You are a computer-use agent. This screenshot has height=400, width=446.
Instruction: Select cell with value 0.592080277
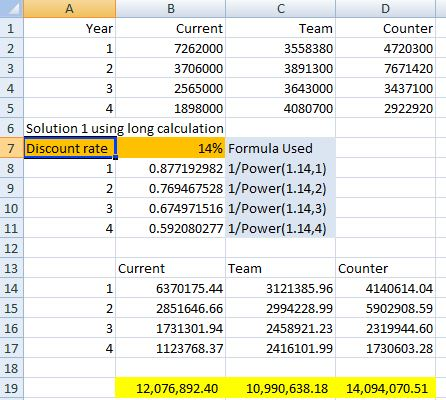[x=171, y=228]
